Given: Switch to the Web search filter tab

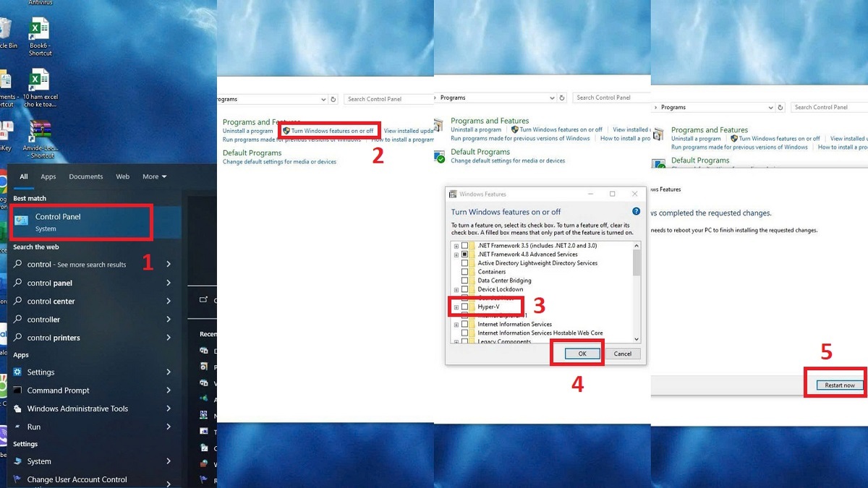Looking at the screenshot, I should pyautogui.click(x=123, y=176).
